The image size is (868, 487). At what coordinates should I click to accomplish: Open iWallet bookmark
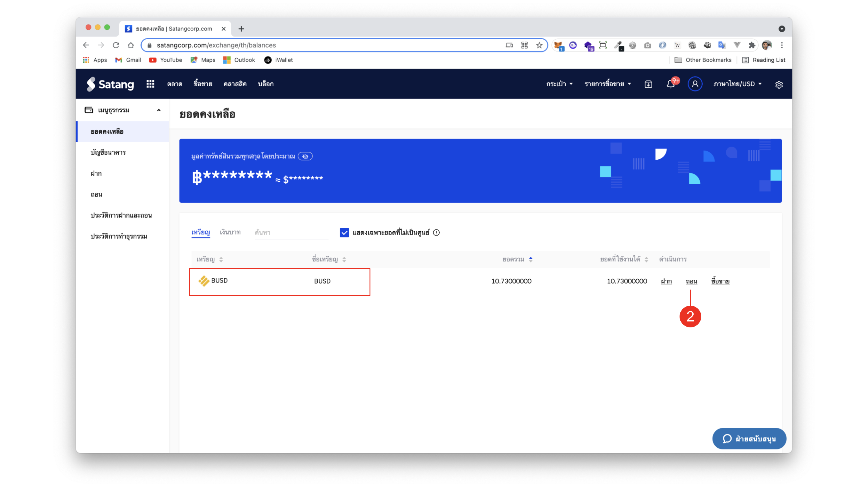click(279, 60)
